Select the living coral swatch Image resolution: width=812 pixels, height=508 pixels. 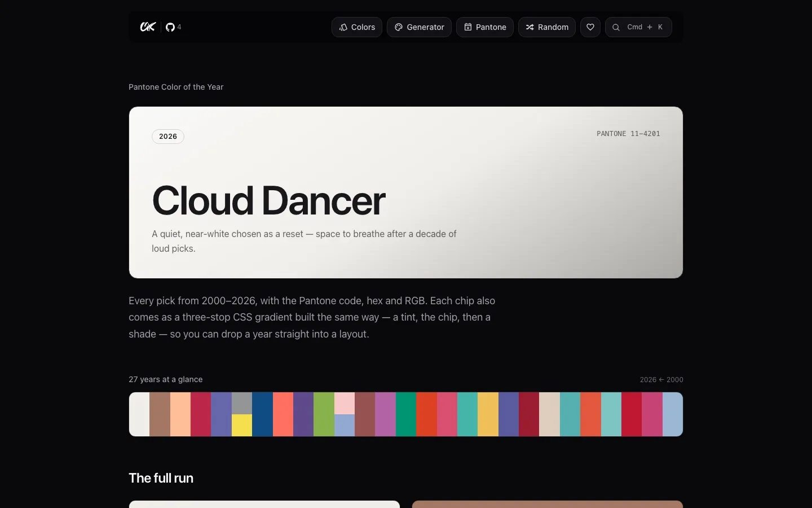pos(283,414)
